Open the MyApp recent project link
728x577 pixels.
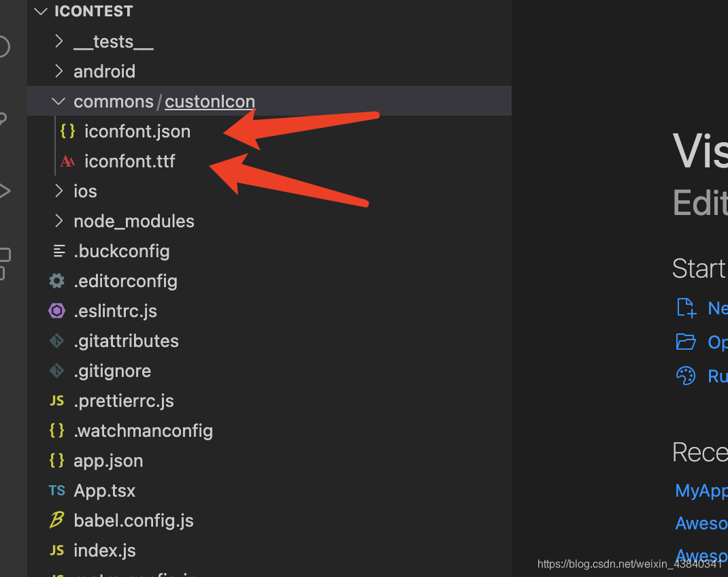click(x=701, y=491)
